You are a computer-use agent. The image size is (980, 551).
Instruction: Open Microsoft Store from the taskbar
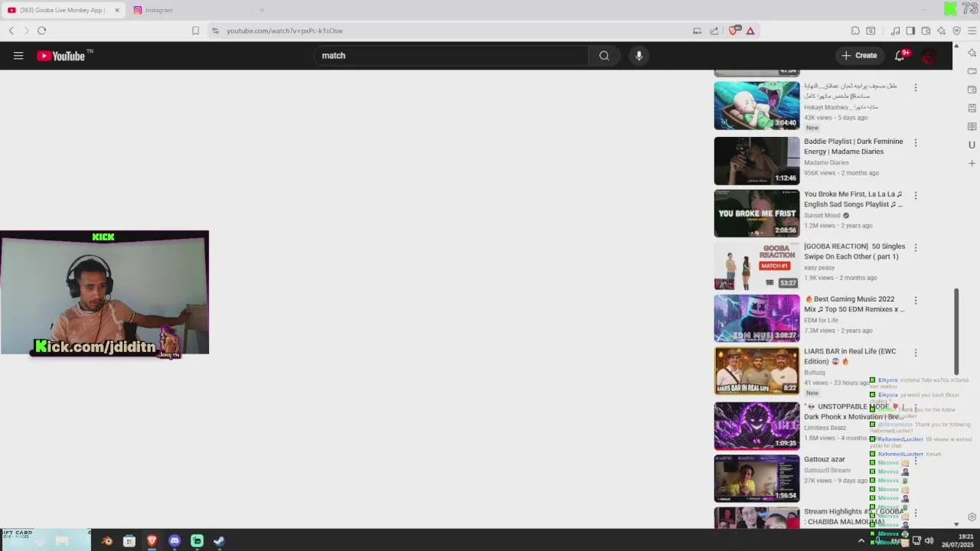[x=129, y=541]
